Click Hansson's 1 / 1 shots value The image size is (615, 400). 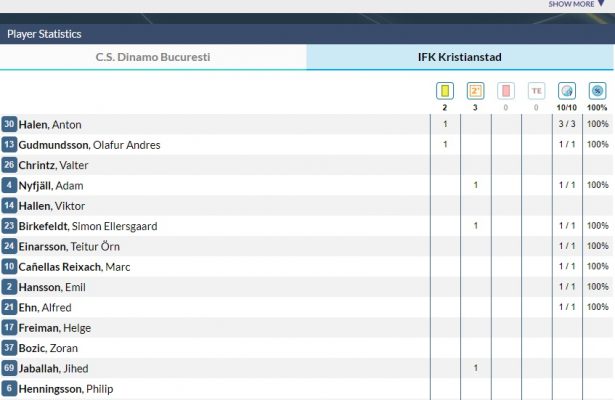tap(567, 287)
